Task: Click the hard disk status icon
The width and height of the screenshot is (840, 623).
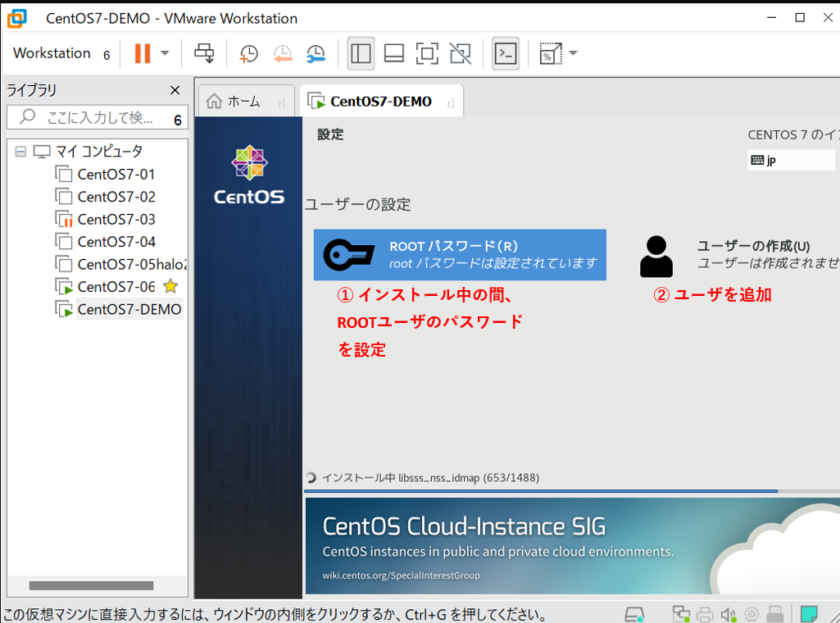Action: click(634, 614)
